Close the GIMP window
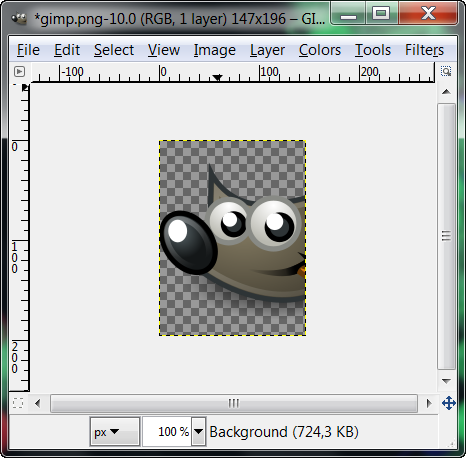The width and height of the screenshot is (466, 458). (x=428, y=14)
